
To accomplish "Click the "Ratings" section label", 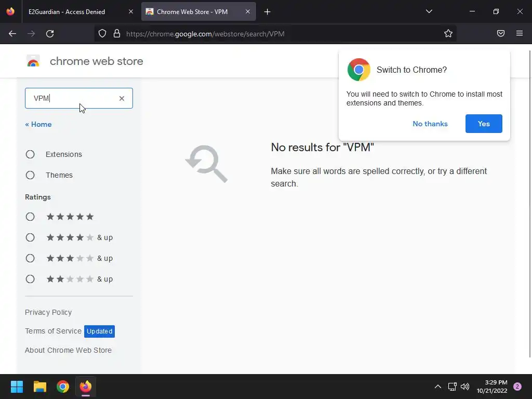I will coord(37,197).
